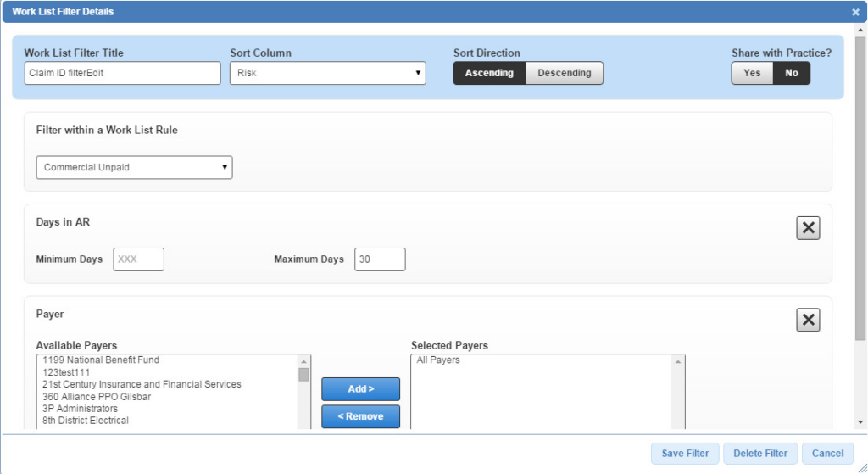
Task: Choose Yes for Share with Practice
Action: (x=752, y=73)
